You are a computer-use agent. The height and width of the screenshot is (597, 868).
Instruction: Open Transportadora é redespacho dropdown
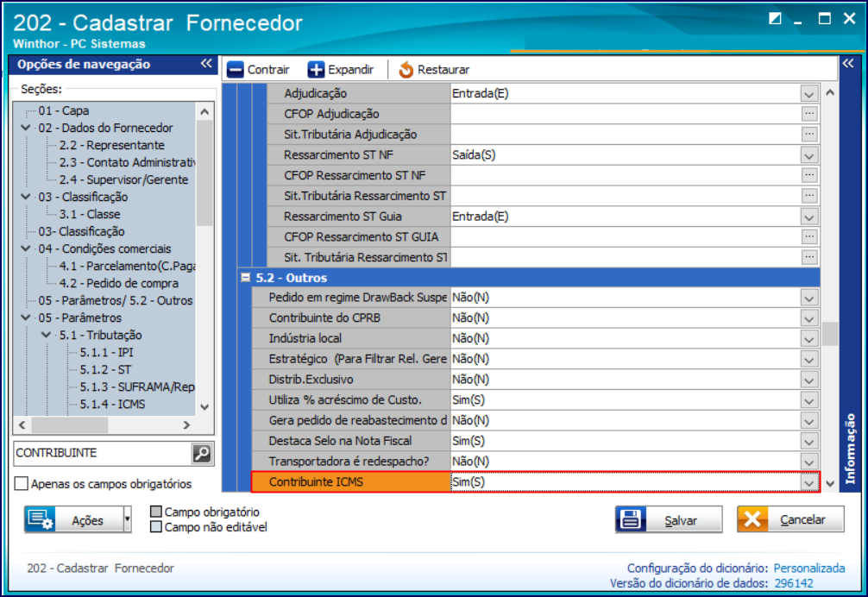(809, 462)
